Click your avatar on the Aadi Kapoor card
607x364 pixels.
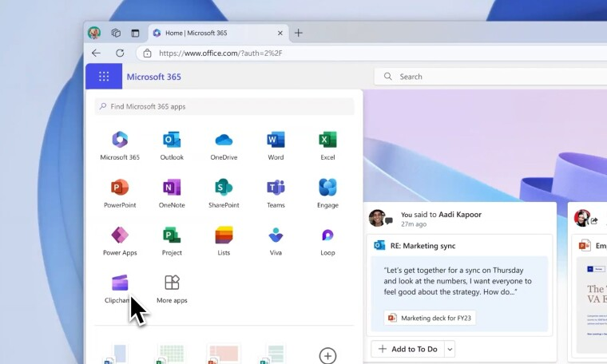point(377,218)
